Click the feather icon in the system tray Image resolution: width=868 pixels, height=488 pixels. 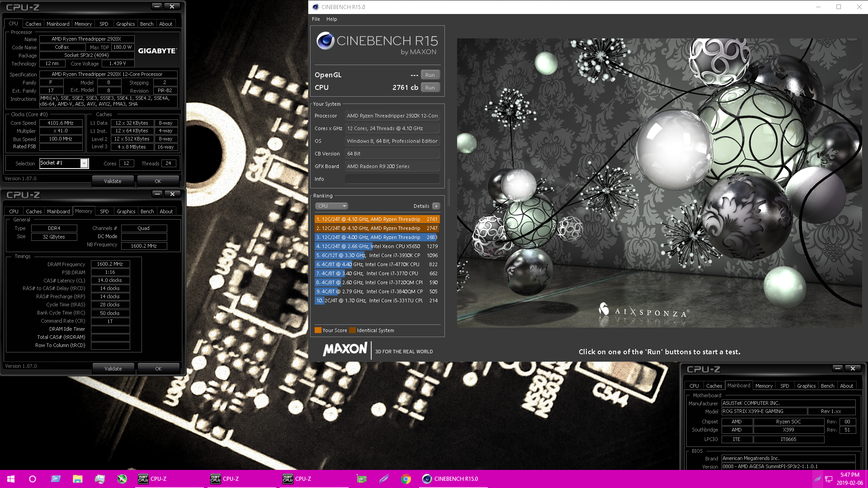click(817, 479)
